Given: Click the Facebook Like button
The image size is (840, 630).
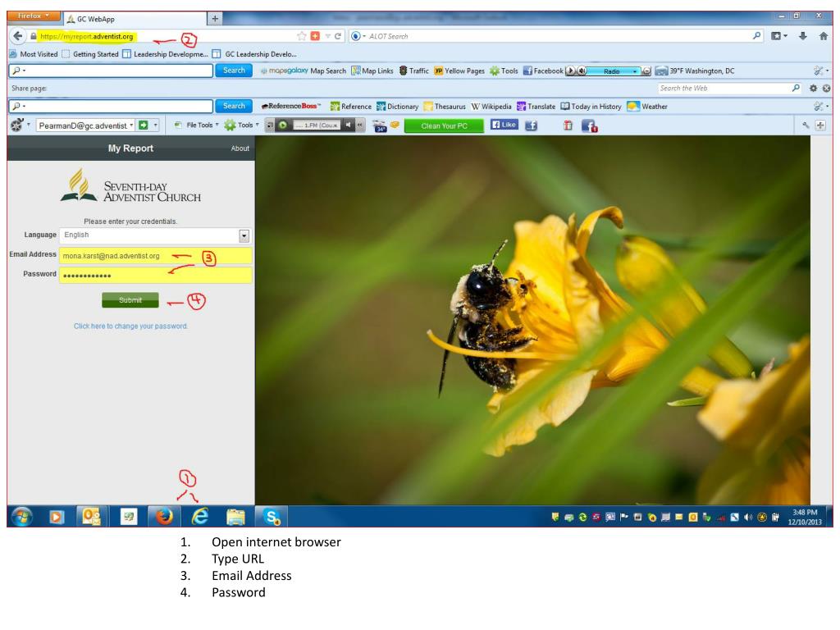Looking at the screenshot, I should click(x=504, y=125).
